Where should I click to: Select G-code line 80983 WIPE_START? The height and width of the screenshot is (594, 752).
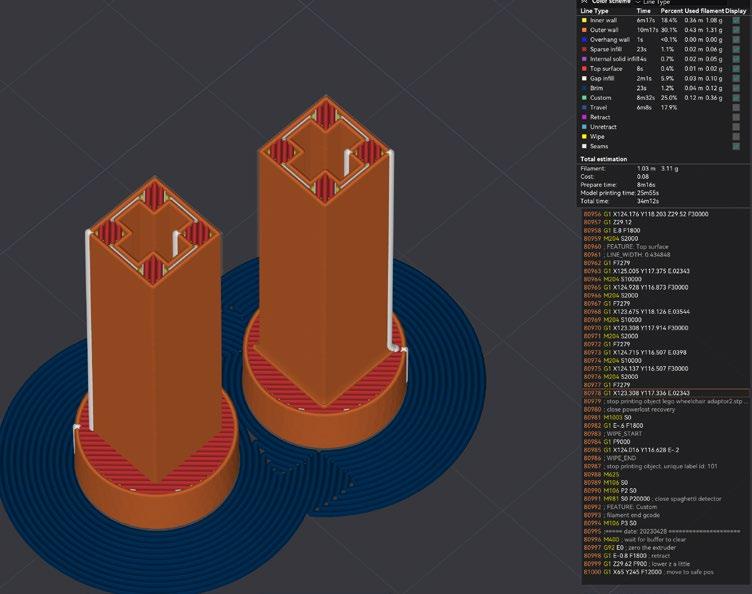[665, 433]
